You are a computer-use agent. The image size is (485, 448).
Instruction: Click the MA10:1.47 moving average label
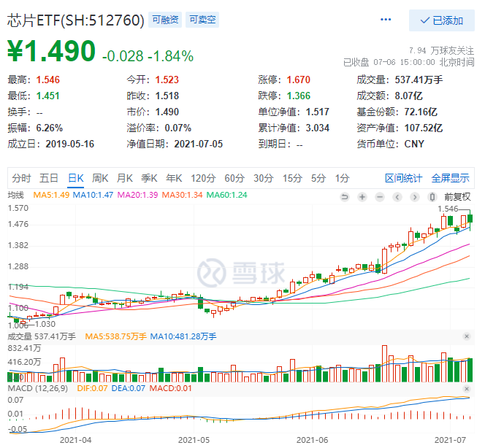pyautogui.click(x=93, y=195)
